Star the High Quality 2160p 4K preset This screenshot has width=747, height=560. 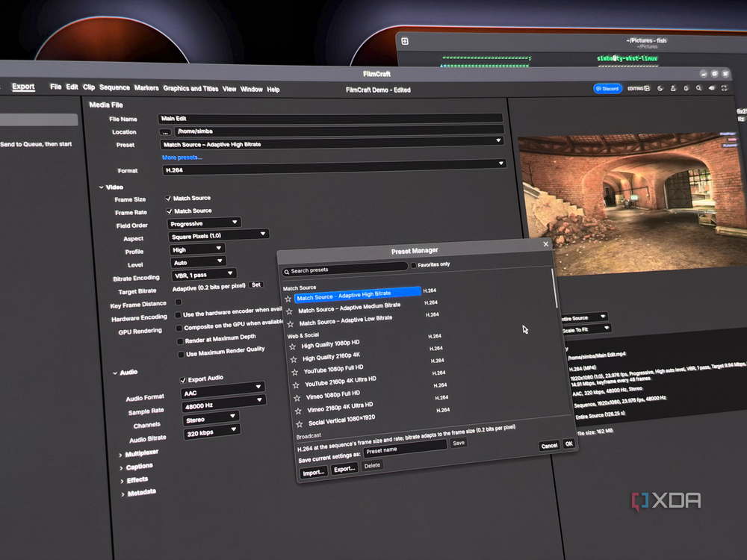[294, 360]
